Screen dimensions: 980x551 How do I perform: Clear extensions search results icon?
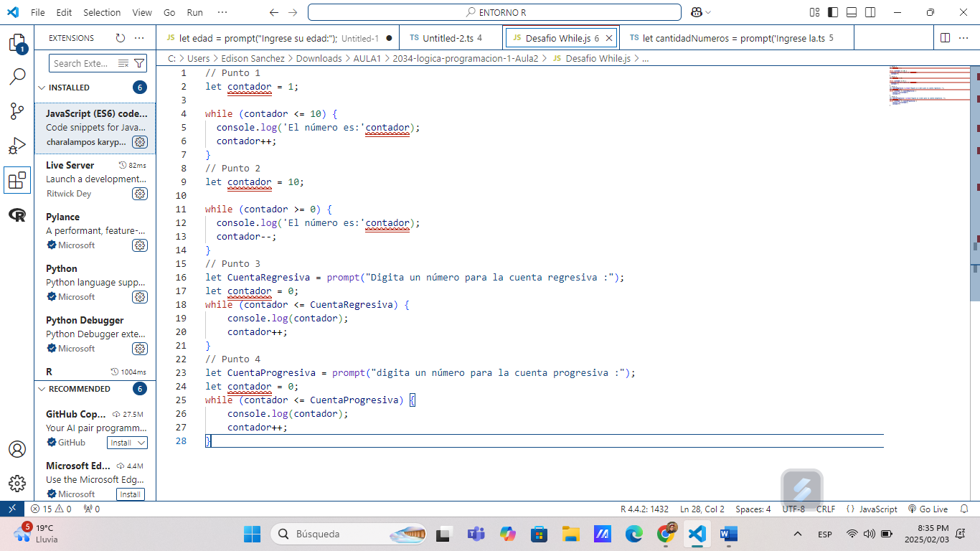tap(123, 63)
